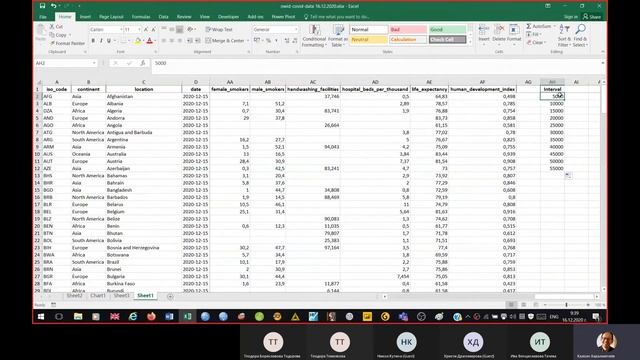
Task: Click the Copy icon in Clipboard group
Action: 52,35
